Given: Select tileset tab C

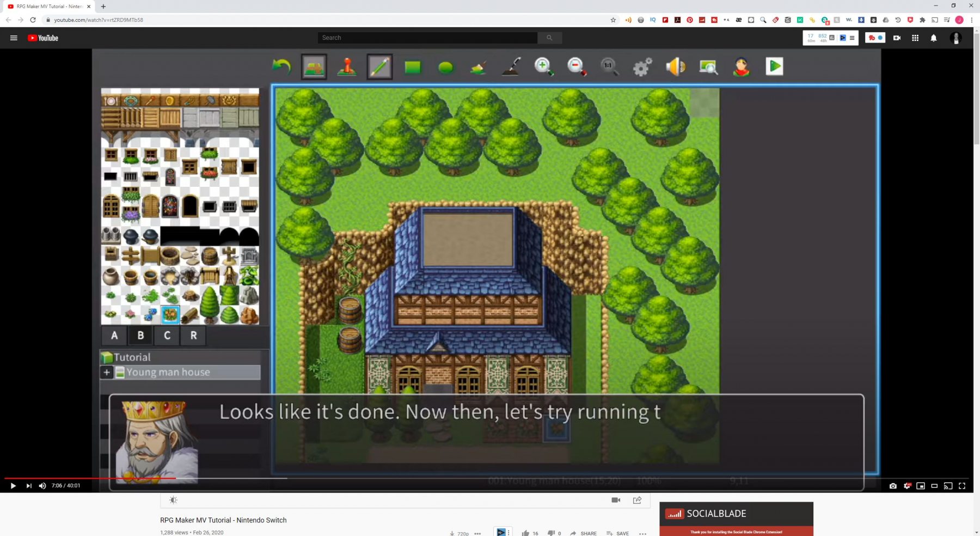Looking at the screenshot, I should click(x=167, y=336).
